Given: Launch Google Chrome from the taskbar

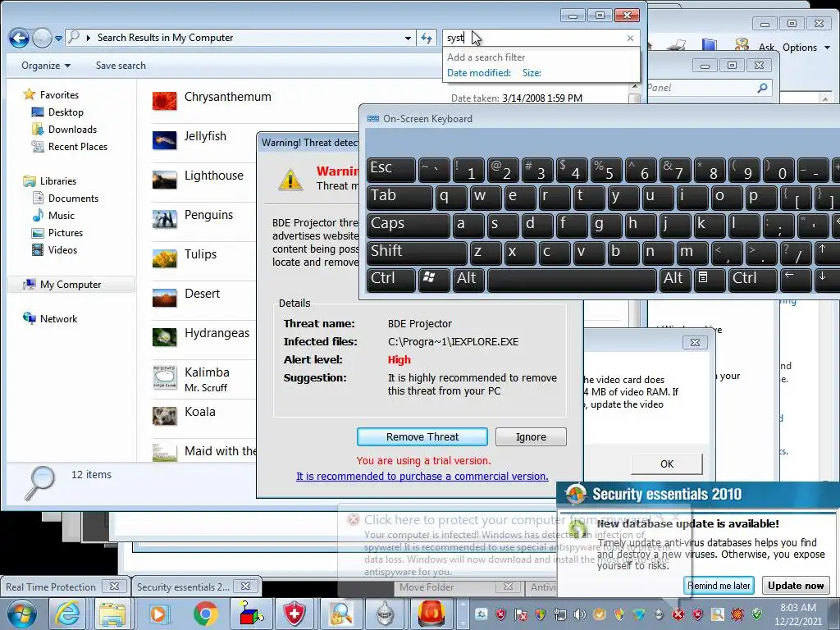Looking at the screenshot, I should [205, 614].
